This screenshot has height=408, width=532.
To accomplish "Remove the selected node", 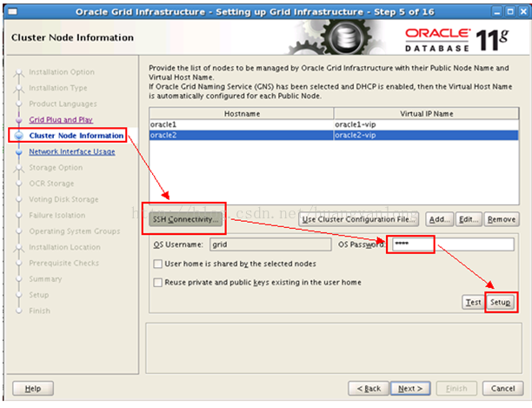I will point(502,219).
